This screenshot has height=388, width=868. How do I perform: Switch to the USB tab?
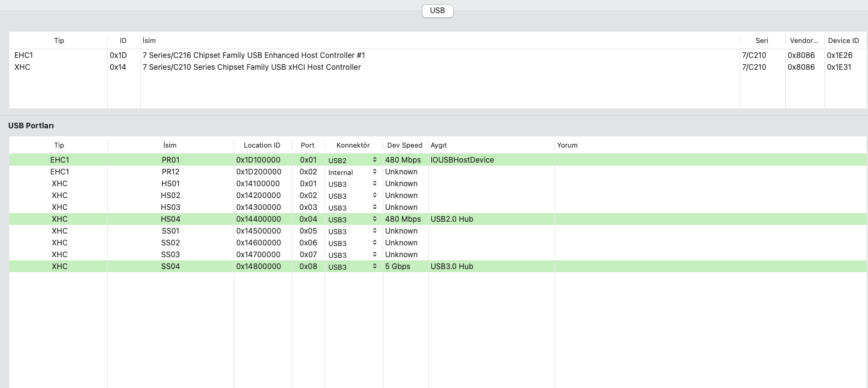pos(437,11)
